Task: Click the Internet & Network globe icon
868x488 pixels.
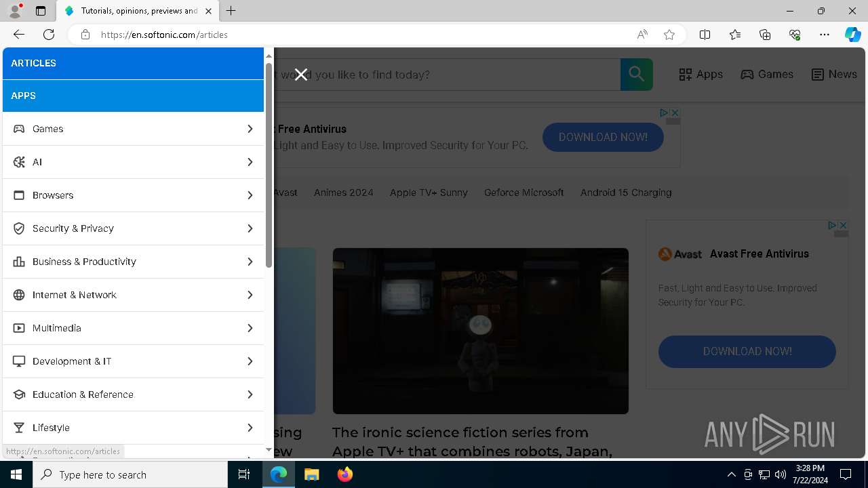Action: click(x=19, y=295)
